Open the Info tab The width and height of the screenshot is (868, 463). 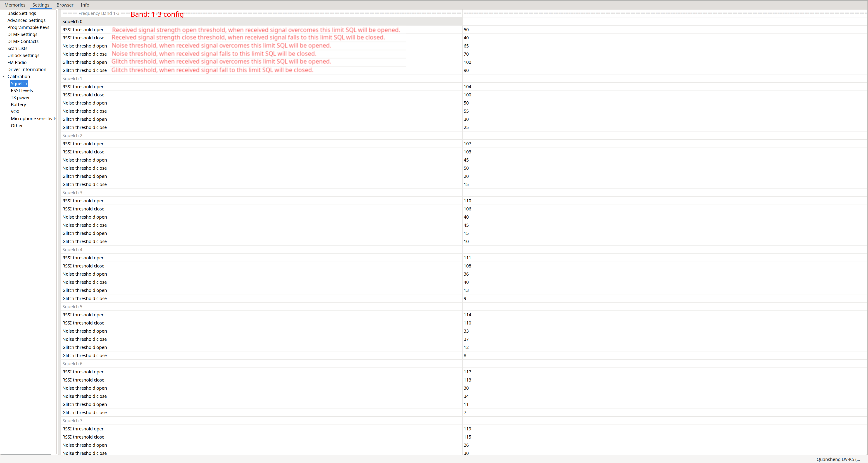pos(85,5)
